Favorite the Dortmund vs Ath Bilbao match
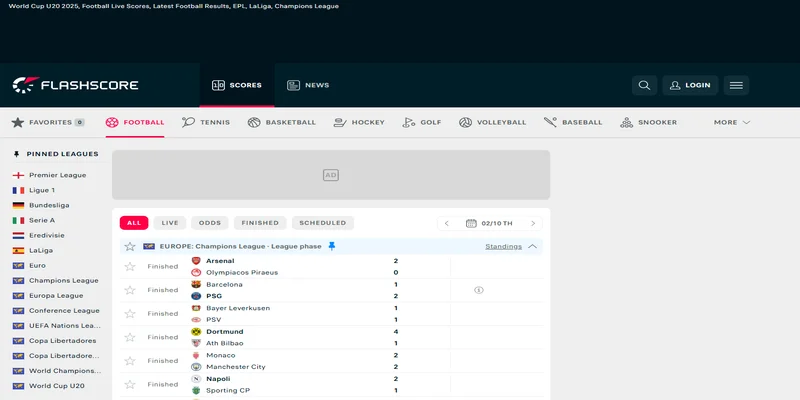The image size is (800, 400). click(129, 337)
